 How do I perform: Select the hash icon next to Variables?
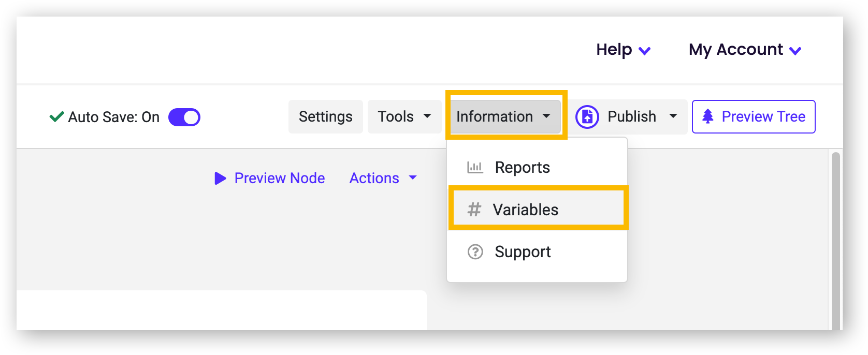click(475, 209)
